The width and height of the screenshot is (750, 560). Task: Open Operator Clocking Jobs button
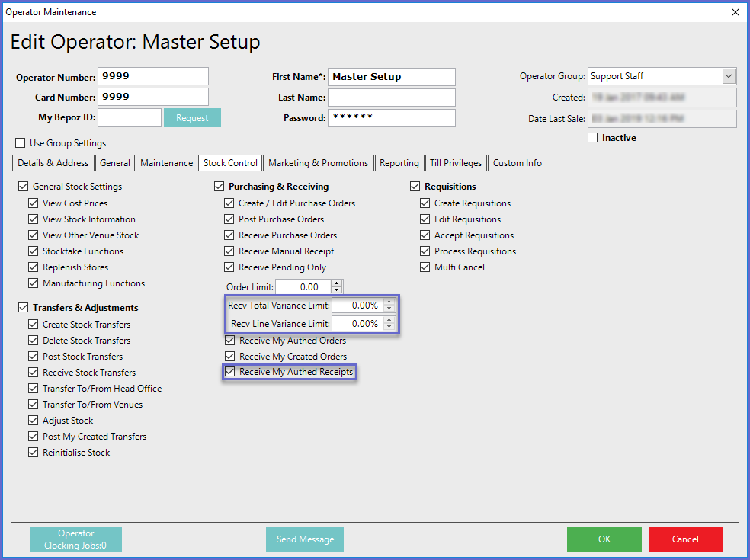(75, 539)
